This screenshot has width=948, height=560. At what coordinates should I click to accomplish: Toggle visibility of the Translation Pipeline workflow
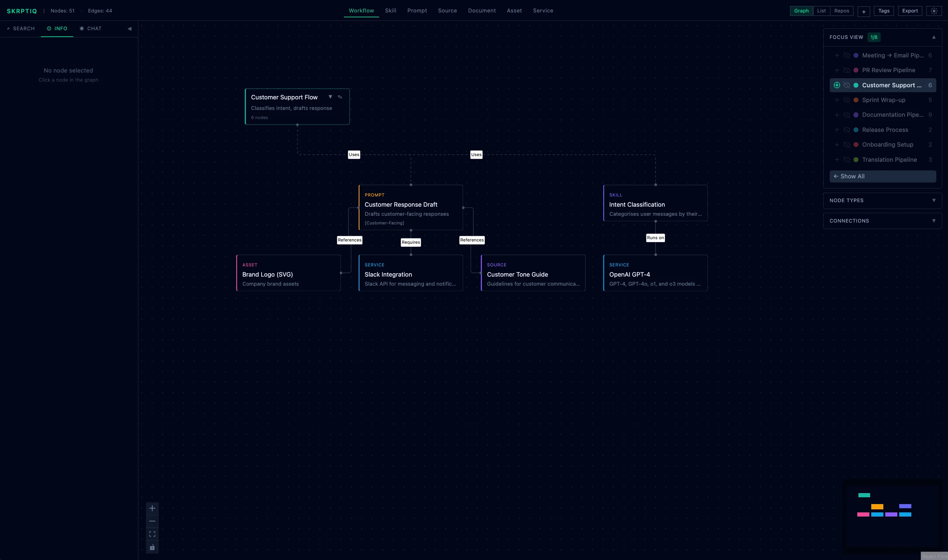click(x=847, y=159)
